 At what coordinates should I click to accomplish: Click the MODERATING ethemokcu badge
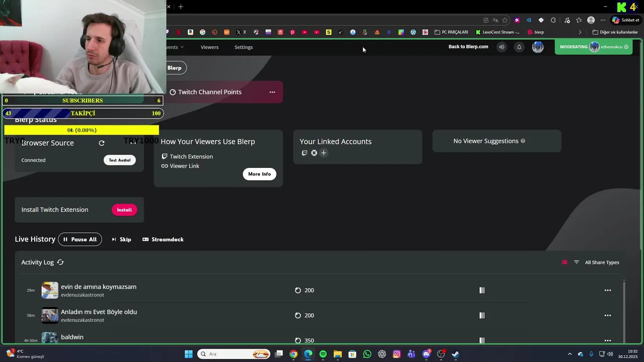coord(593,47)
